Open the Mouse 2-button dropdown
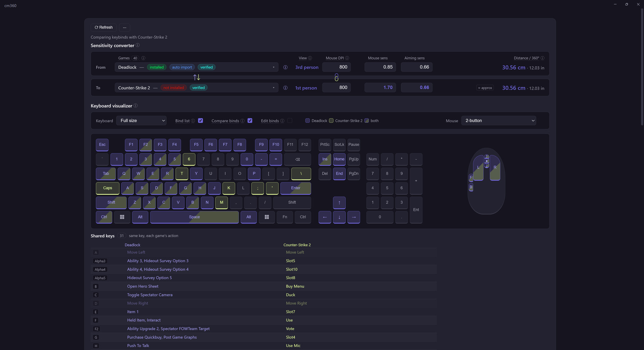 point(499,121)
